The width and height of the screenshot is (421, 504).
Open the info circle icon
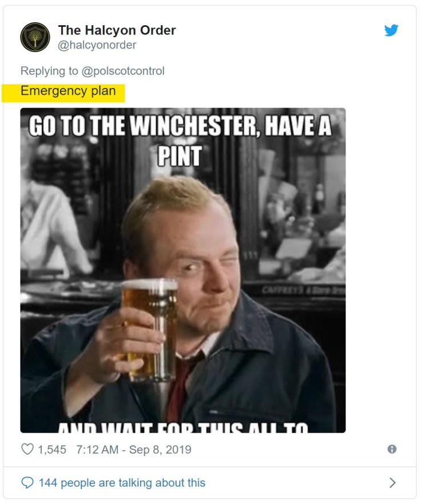392,449
